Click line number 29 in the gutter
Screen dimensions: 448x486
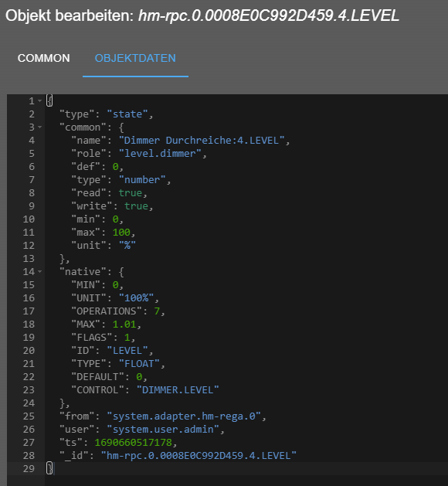29,469
